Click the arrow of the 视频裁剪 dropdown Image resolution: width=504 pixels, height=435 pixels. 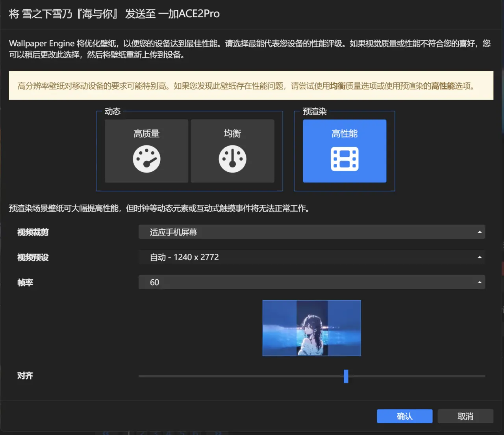click(x=480, y=232)
